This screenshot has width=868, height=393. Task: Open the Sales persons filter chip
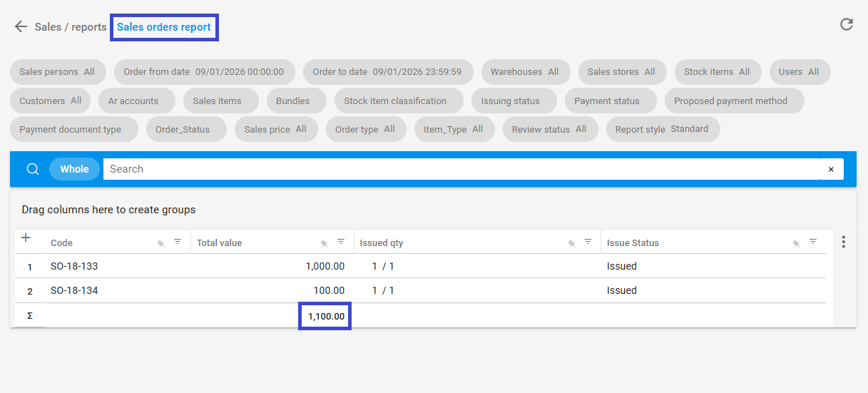coord(57,72)
